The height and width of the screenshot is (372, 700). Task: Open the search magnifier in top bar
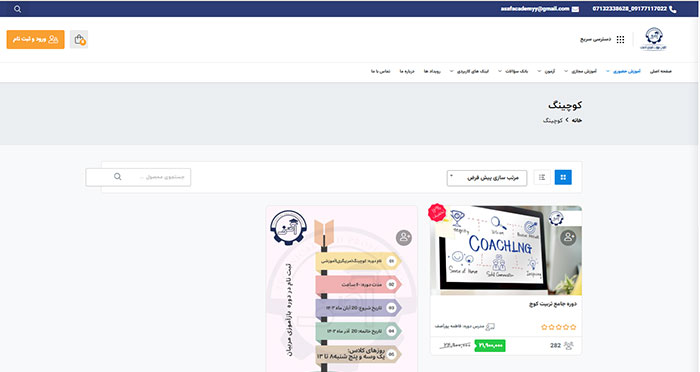[x=17, y=9]
